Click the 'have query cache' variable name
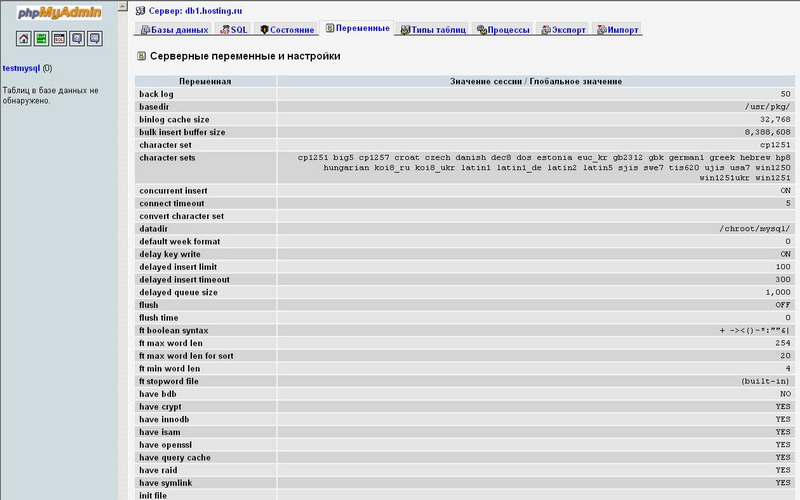This screenshot has height=500, width=800. 175,458
